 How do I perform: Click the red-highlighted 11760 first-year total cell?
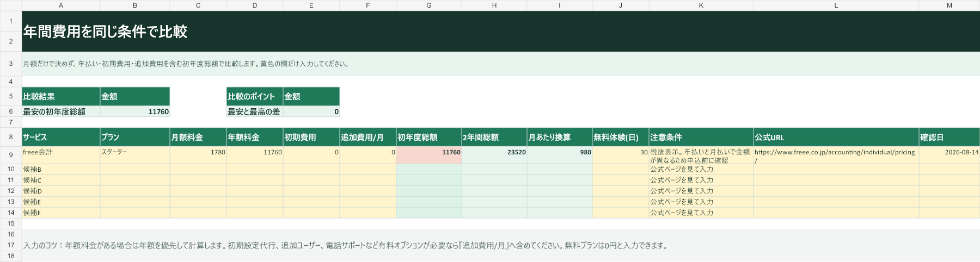pos(429,155)
